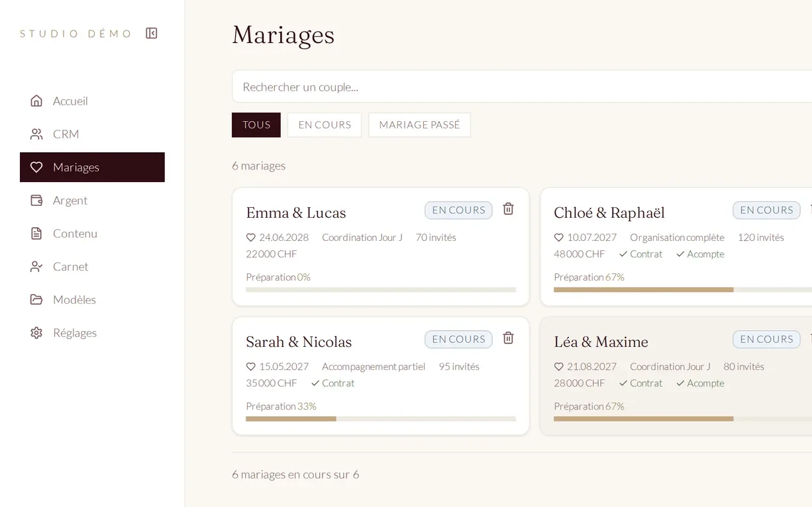Click the '48 000 CHF' amount
The height and width of the screenshot is (507, 812).
click(x=580, y=253)
